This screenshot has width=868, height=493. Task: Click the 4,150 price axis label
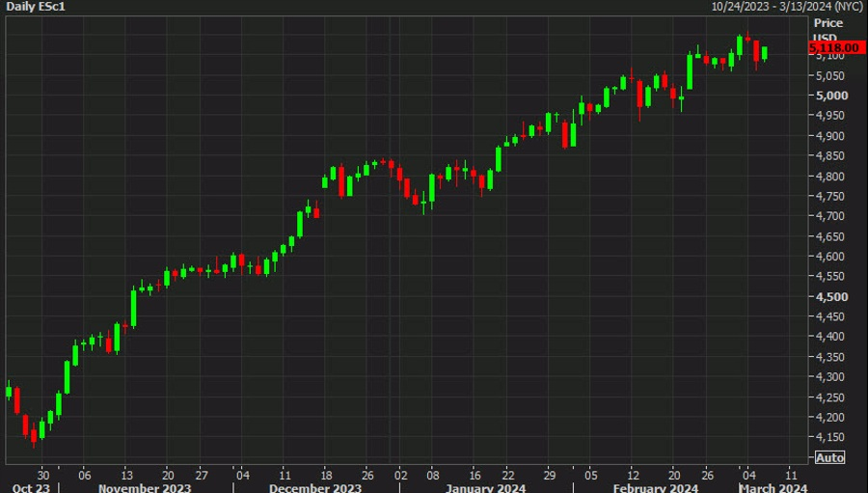coord(829,438)
